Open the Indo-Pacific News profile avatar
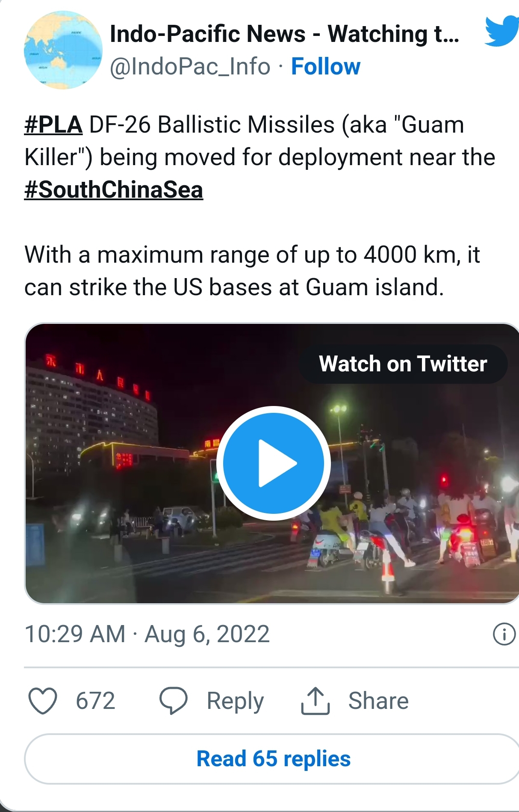The height and width of the screenshot is (812, 519). pos(63,50)
